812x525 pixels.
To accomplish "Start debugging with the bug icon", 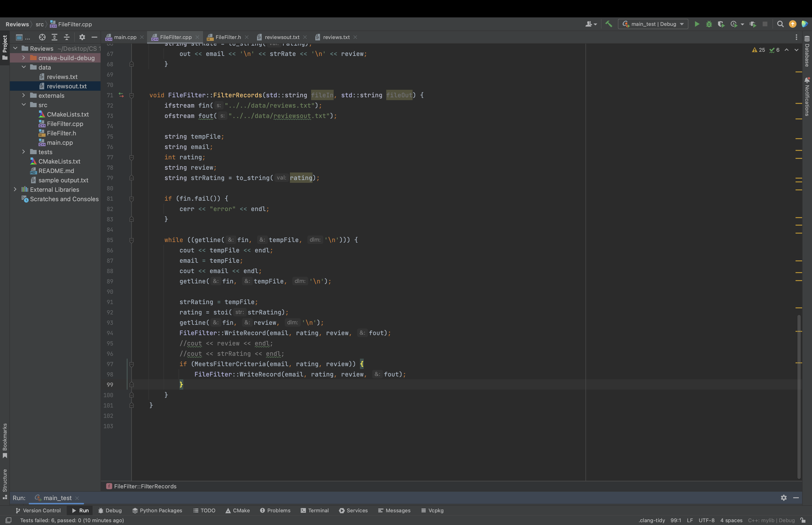I will click(709, 24).
